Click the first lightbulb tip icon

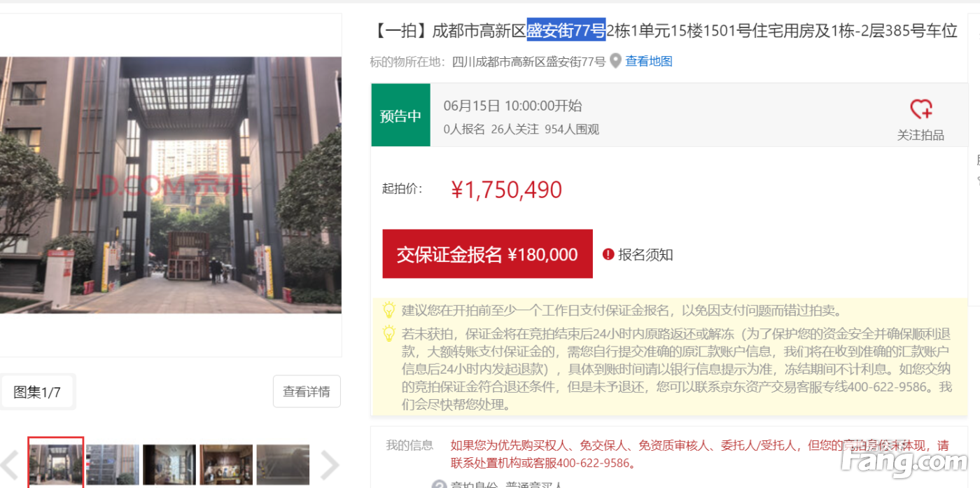(x=388, y=309)
